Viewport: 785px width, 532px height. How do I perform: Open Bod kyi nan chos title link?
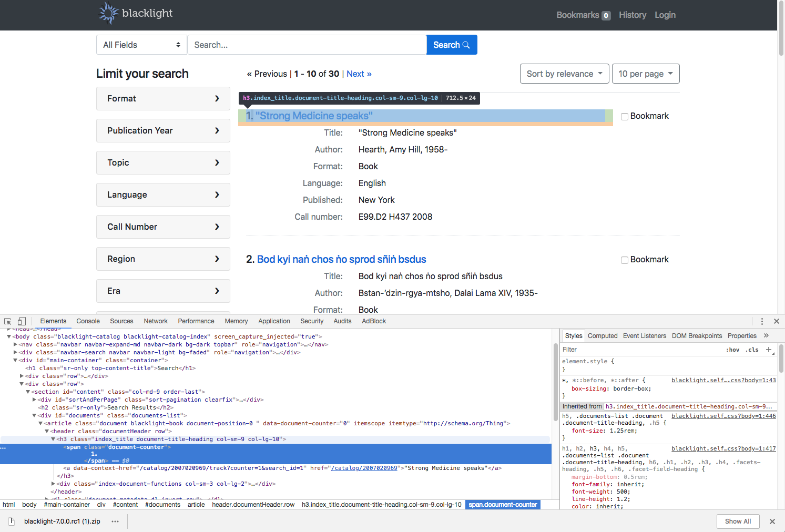(341, 259)
